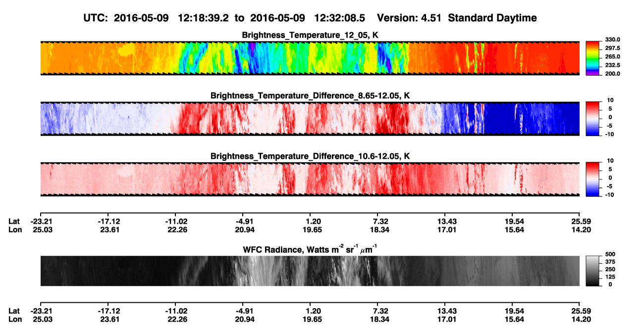Click longitude 18.34 on axis under WFC Radiance
Image resolution: width=644 pixels, height=330 pixels.
click(379, 320)
